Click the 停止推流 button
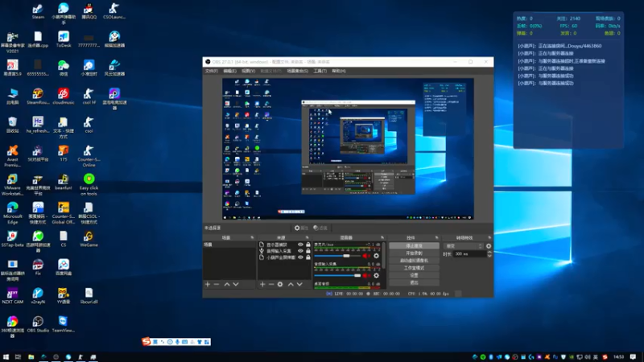The height and width of the screenshot is (362, 644). point(414,246)
